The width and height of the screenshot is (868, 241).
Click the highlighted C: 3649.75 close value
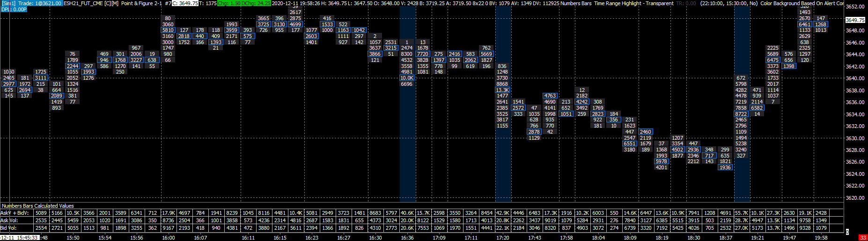click(185, 3)
